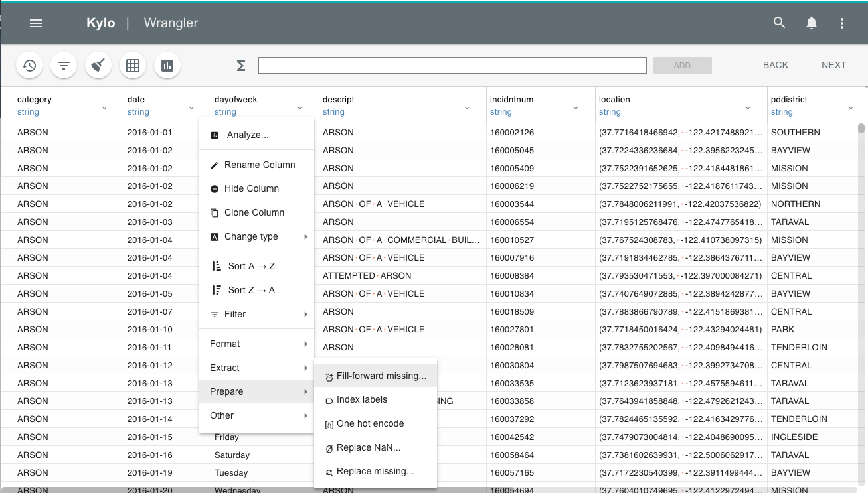Viewport: 868px width, 493px height.
Task: Select Sort A → Z entry
Action: click(x=256, y=266)
